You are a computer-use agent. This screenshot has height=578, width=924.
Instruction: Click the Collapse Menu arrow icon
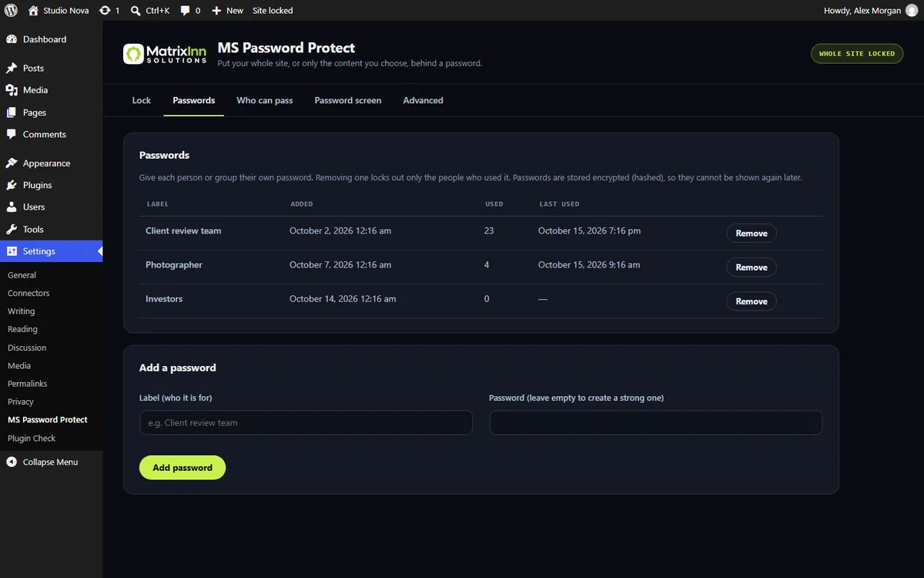tap(12, 462)
